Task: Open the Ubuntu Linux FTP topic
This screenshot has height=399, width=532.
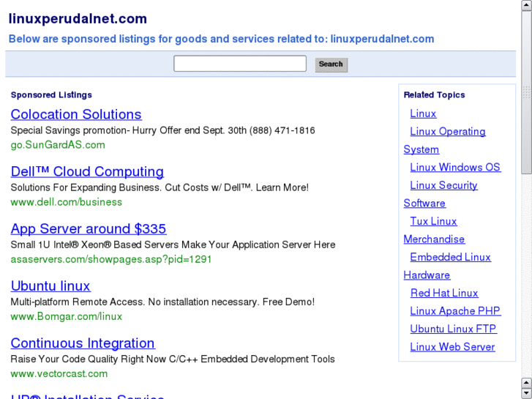Action: [x=454, y=329]
